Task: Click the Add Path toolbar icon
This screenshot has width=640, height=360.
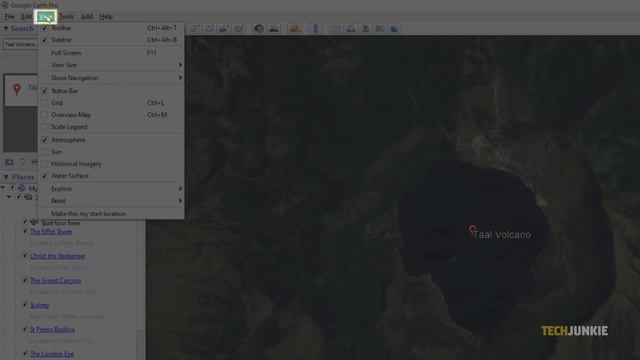Action: pyautogui.click(x=210, y=28)
